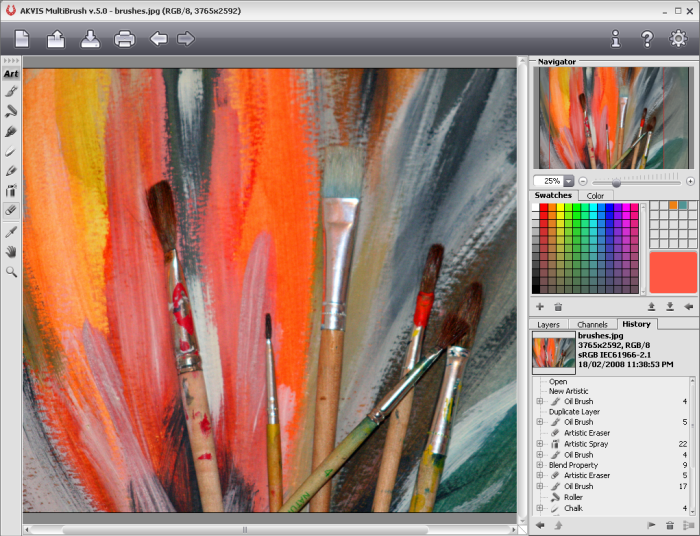Zoom in with the plus button in Navigator
This screenshot has width=700, height=536.
point(690,181)
